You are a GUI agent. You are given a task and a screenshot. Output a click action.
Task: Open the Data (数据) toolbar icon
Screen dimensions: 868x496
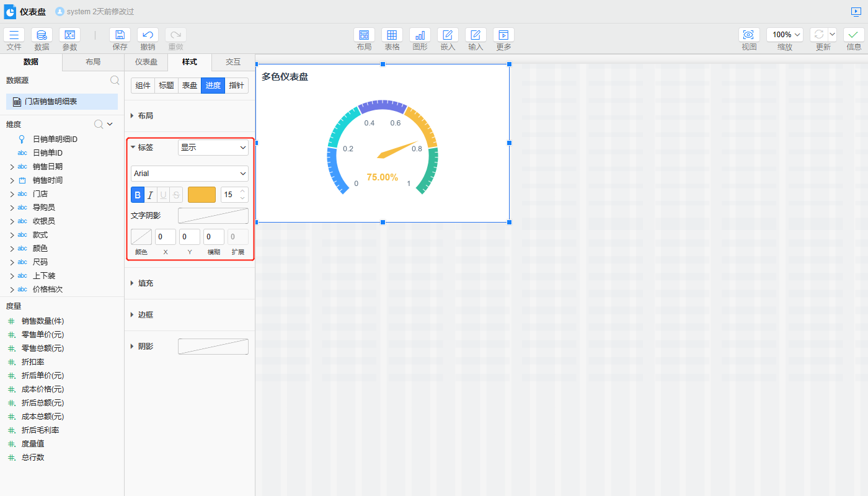click(42, 35)
